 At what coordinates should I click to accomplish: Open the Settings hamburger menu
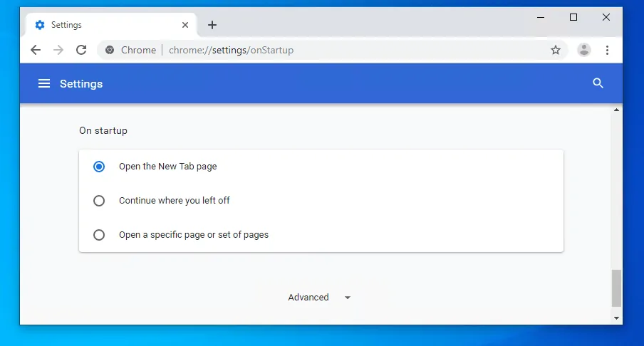tap(44, 84)
